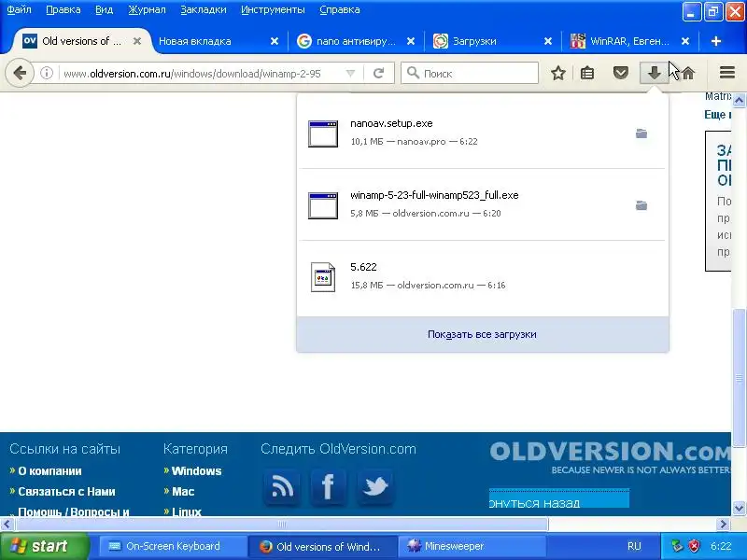747x560 pixels.
Task: Click vertical scrollbar down arrow
Action: coord(739,508)
